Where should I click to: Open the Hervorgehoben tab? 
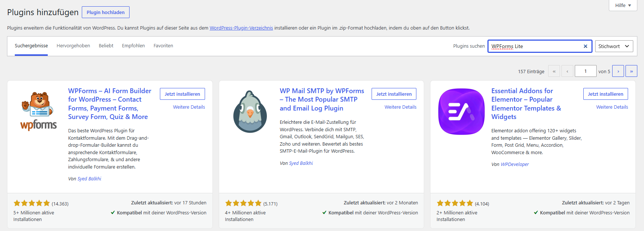73,46
